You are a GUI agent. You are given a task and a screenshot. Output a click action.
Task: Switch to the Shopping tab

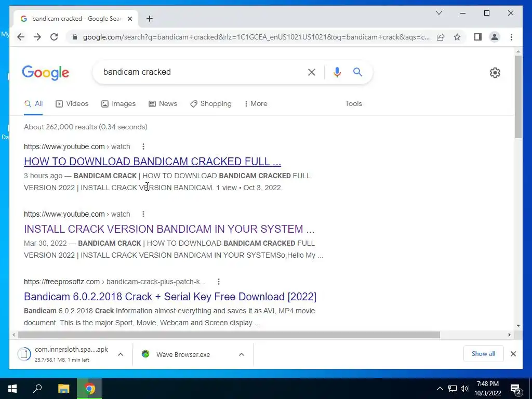tap(211, 104)
